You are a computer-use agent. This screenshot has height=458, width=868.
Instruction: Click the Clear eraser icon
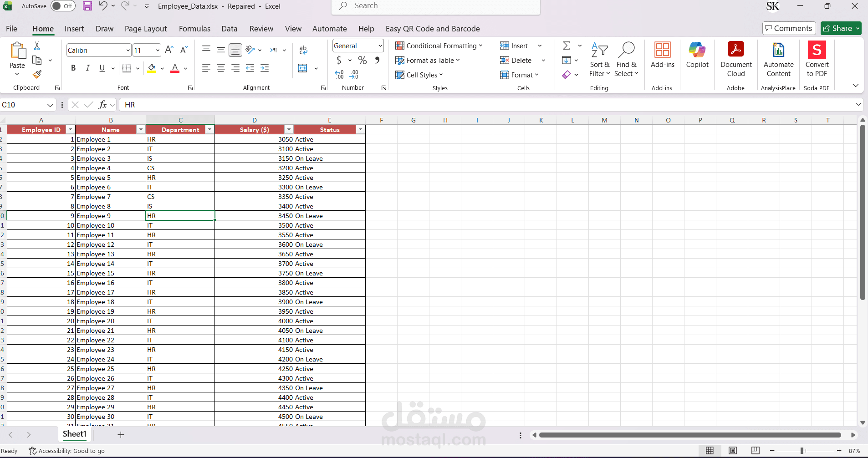pos(567,74)
